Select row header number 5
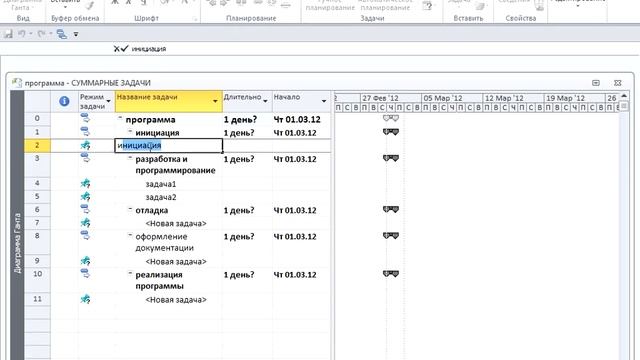 pyautogui.click(x=37, y=196)
